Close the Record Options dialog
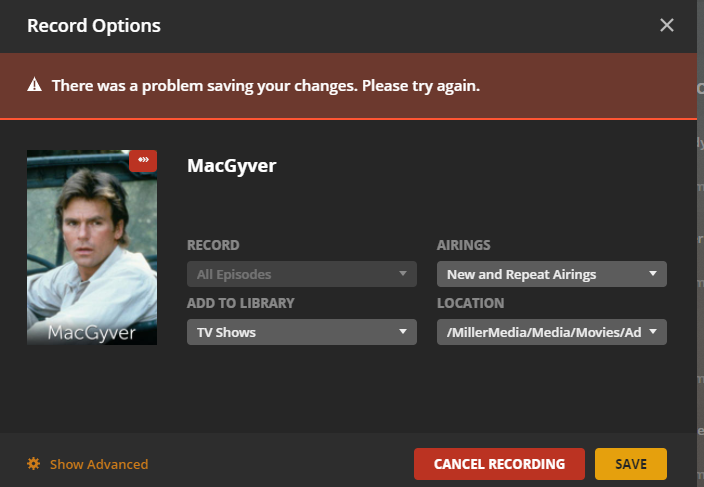This screenshot has height=487, width=704. tap(667, 25)
